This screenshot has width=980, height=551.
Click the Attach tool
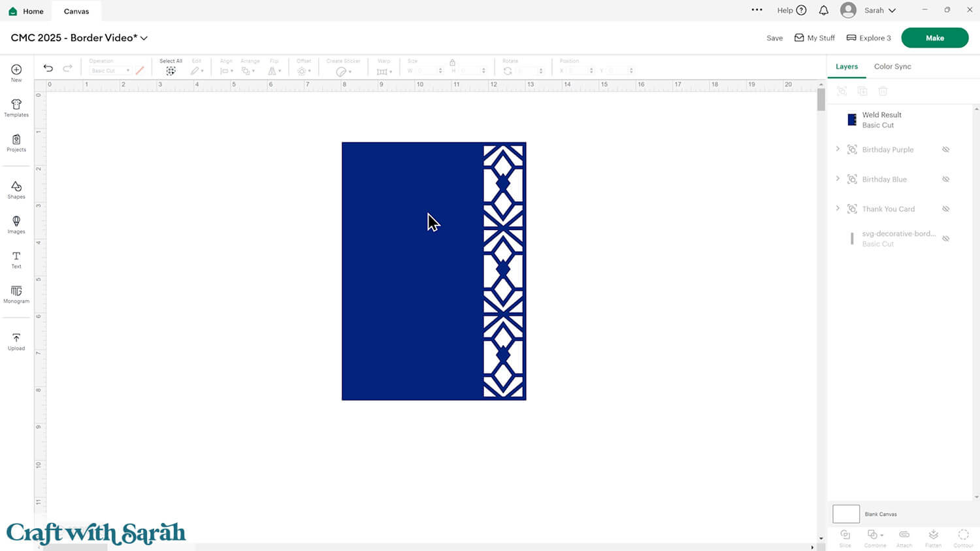point(904,538)
